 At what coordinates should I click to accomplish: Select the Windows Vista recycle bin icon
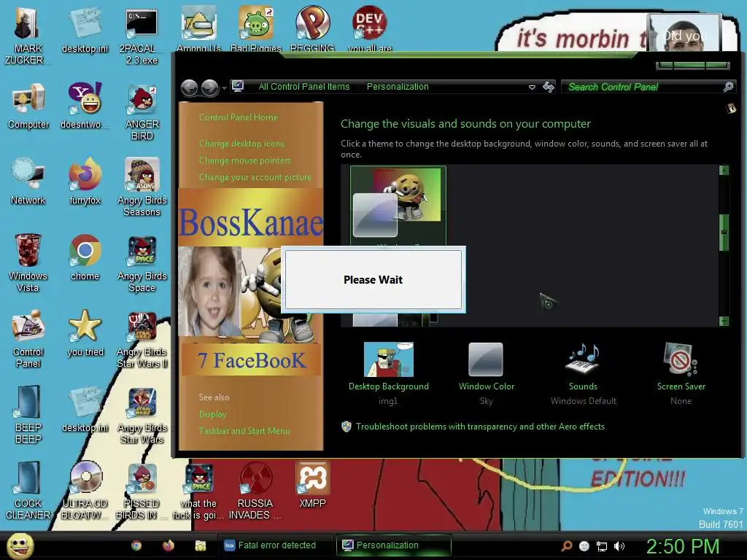[x=28, y=262]
